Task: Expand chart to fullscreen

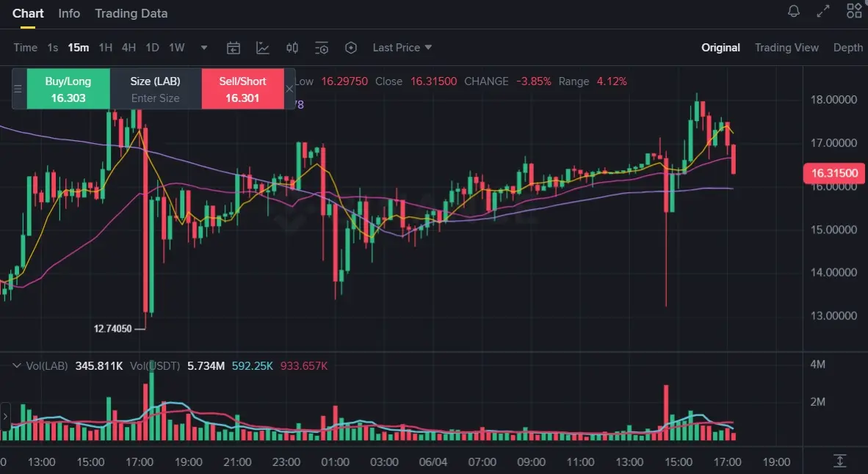Action: click(823, 11)
